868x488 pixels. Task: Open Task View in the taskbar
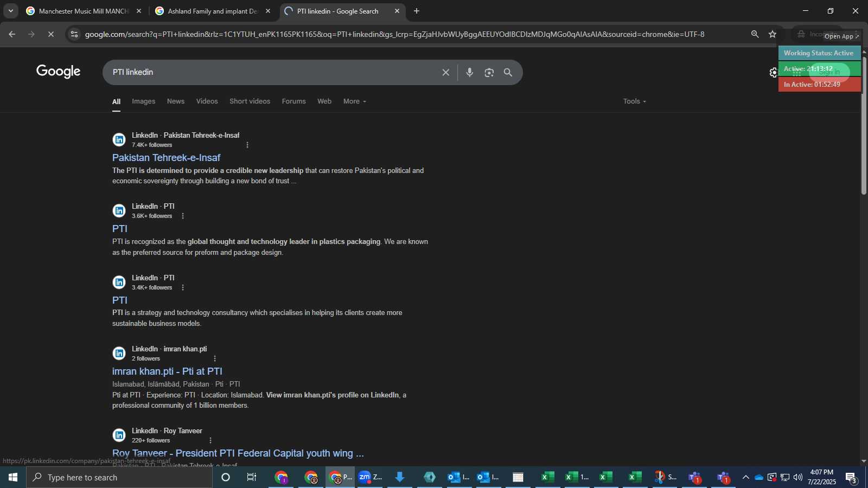pyautogui.click(x=252, y=478)
